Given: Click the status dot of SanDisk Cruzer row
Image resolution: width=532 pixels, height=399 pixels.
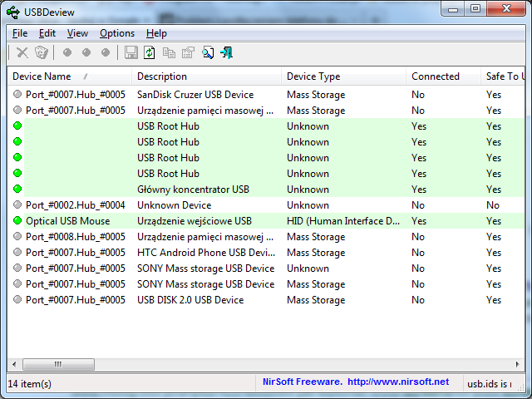Looking at the screenshot, I should tap(17, 94).
